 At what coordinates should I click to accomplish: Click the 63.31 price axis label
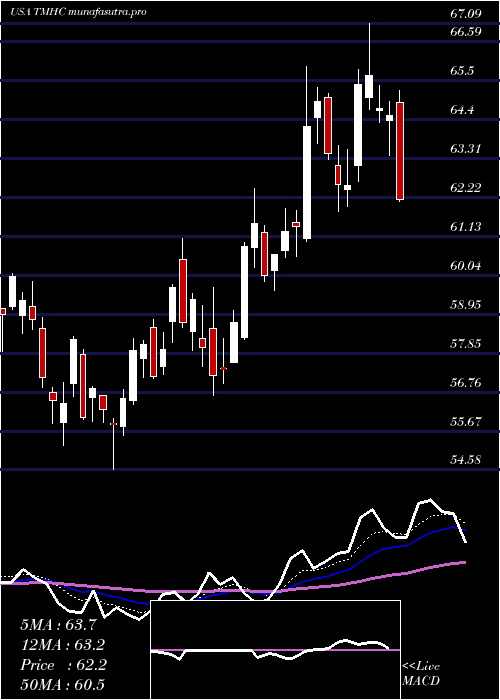click(x=466, y=149)
